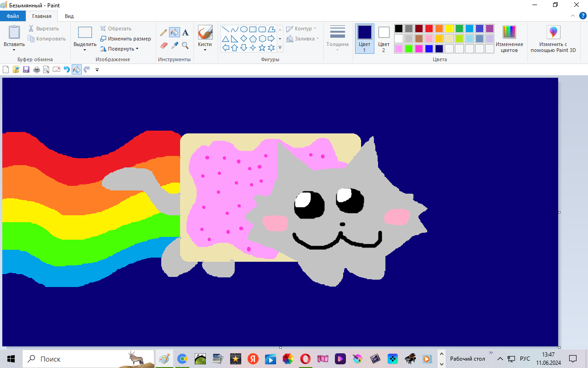Viewport: 588px width, 368px height.
Task: Select the Eraser tool
Action: [x=164, y=45]
